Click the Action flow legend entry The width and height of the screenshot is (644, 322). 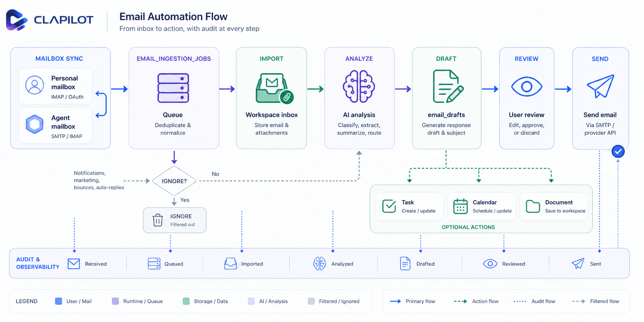click(x=476, y=301)
